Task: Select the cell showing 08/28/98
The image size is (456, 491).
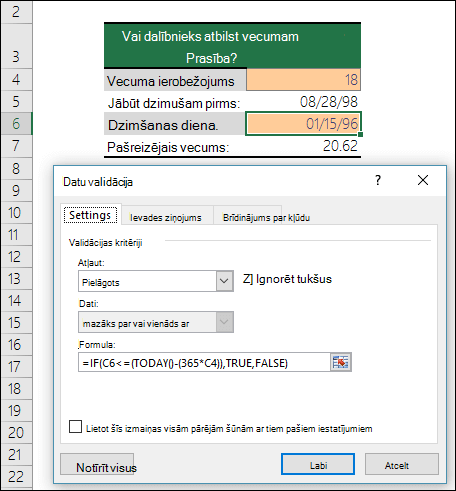Action: 303,102
